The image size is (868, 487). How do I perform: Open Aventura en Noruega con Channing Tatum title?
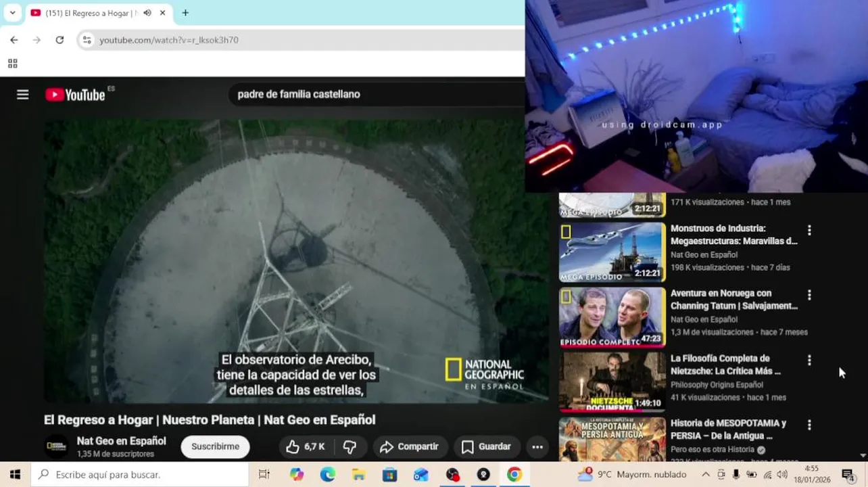click(x=734, y=300)
